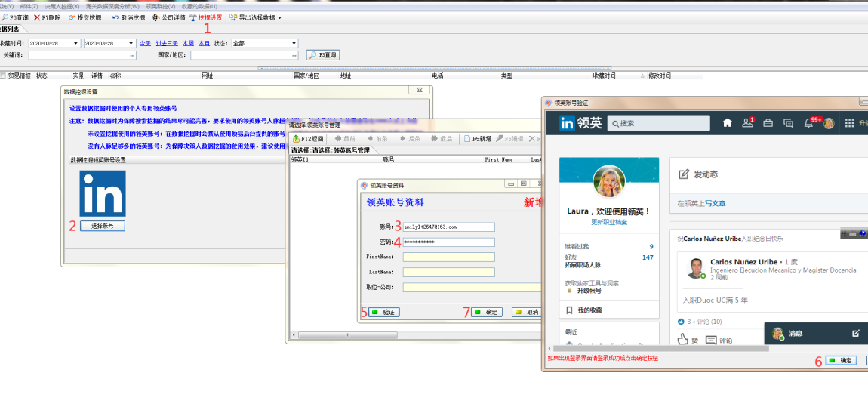Image resolution: width=868 pixels, height=410 pixels.
Task: Open LinkedIn notifications bell icon
Action: tap(809, 123)
